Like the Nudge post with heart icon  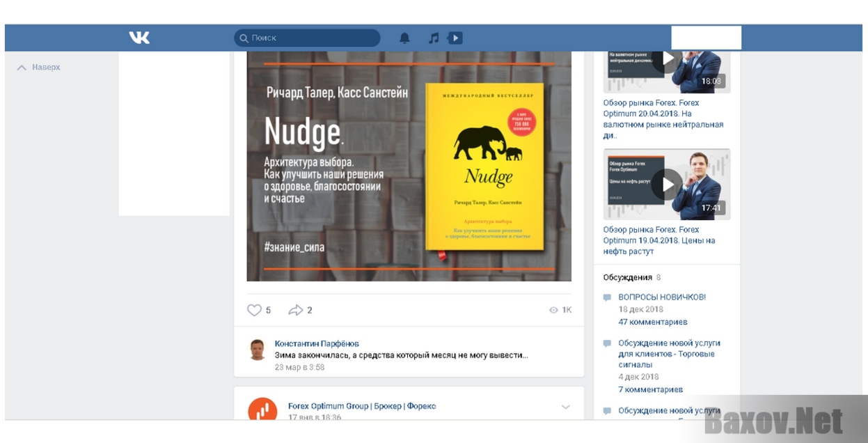pos(254,310)
